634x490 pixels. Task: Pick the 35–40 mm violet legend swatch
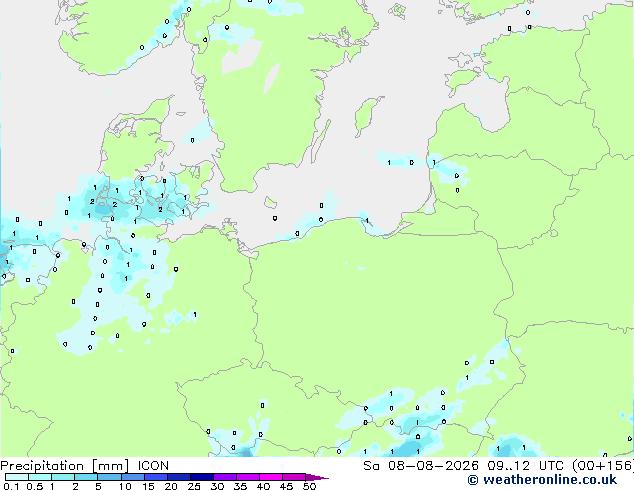248,477
